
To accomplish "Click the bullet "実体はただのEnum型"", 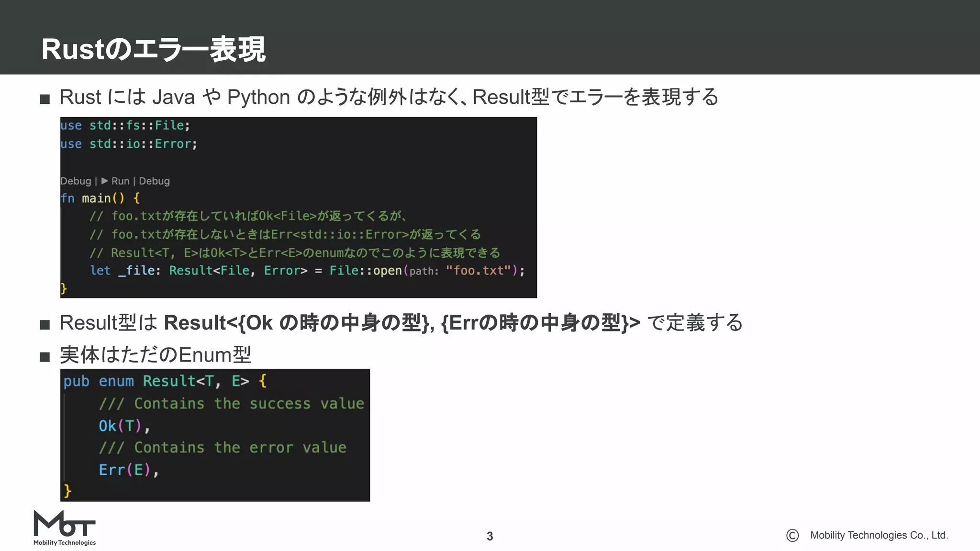I will 155,355.
